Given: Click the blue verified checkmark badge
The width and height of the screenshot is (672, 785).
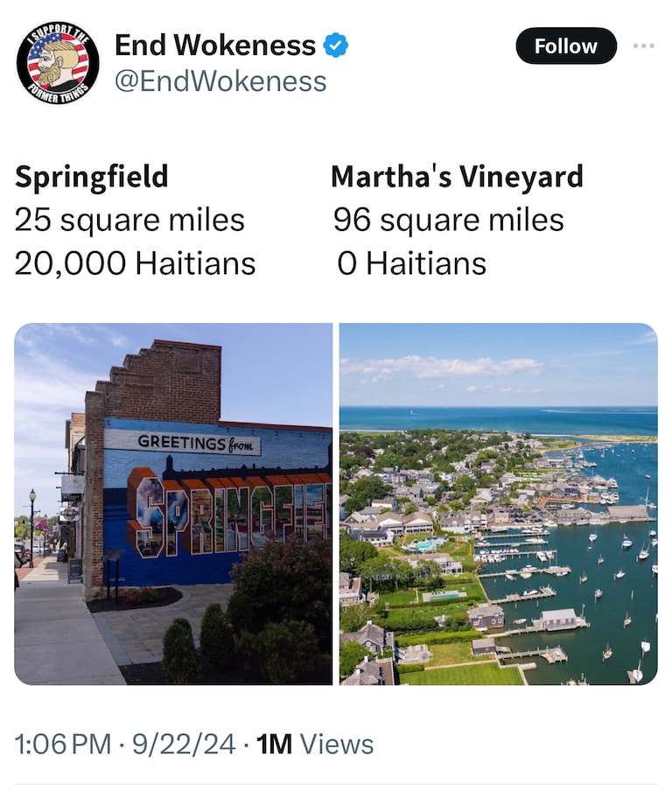Looking at the screenshot, I should [336, 45].
